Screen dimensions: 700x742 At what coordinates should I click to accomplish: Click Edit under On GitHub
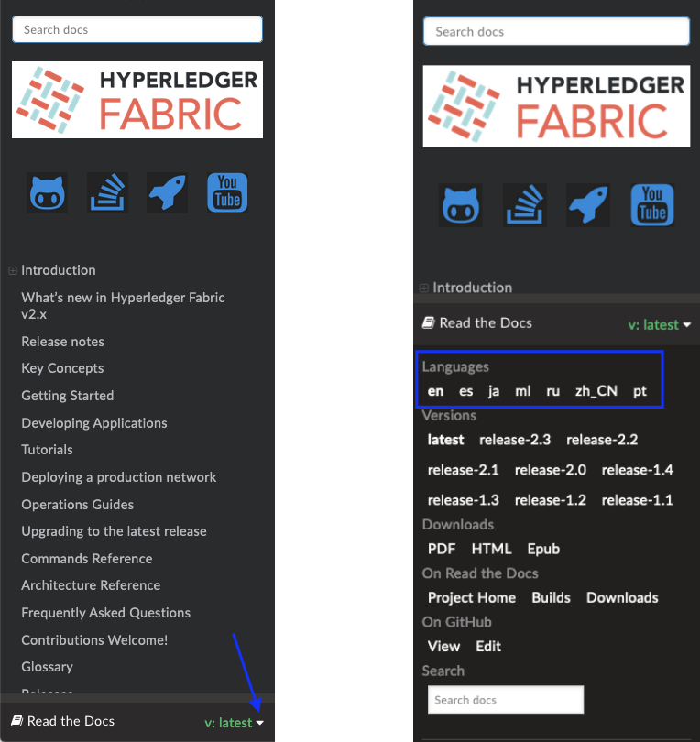(x=488, y=647)
